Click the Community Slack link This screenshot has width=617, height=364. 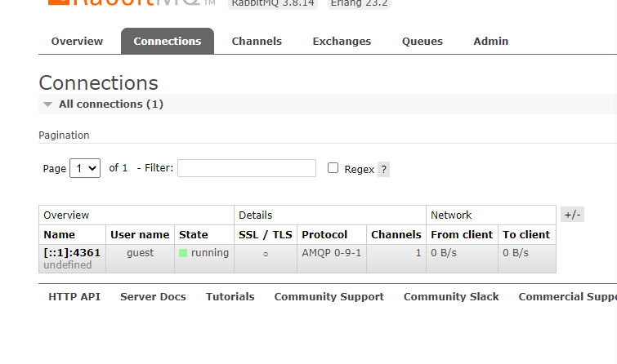[x=451, y=297]
